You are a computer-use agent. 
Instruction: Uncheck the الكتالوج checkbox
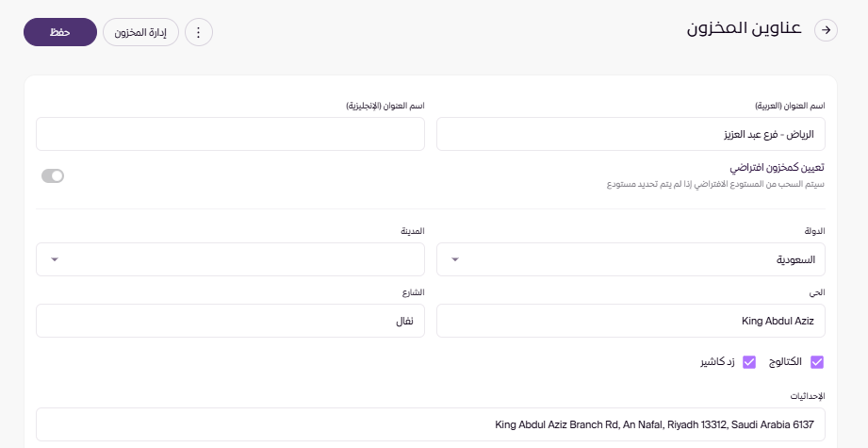817,362
